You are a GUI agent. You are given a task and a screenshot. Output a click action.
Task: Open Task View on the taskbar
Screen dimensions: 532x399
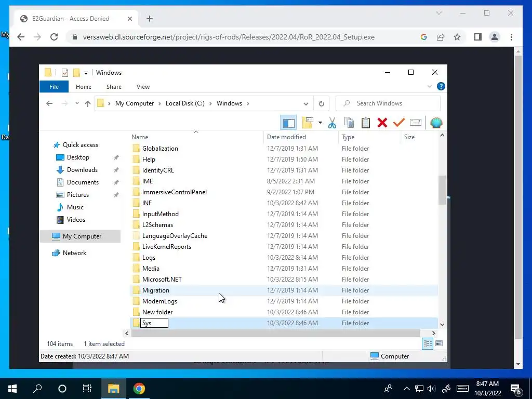tap(87, 389)
